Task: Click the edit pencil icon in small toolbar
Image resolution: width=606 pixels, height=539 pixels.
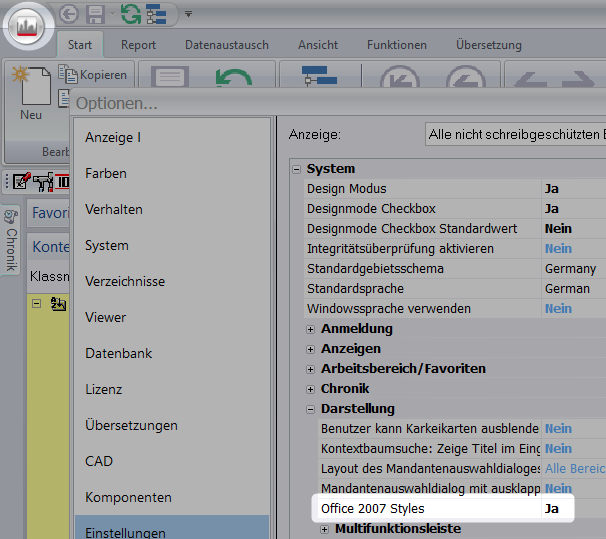Action: (21, 181)
